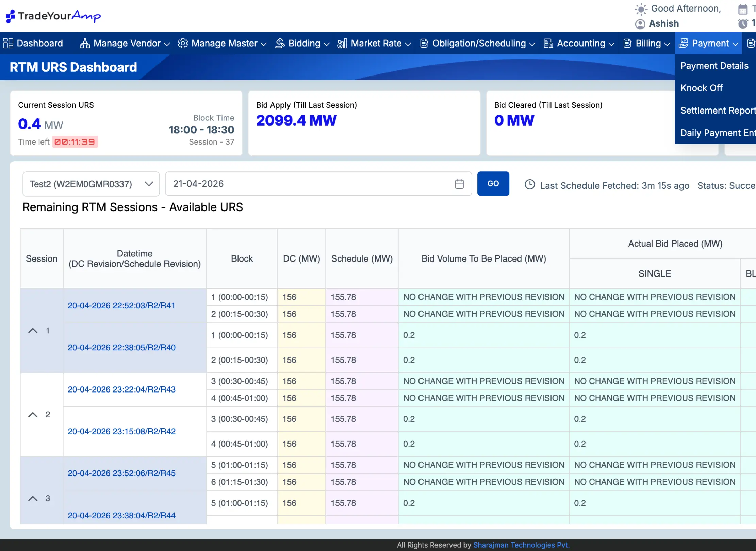Click the user profile avatar icon
Viewport: 756px width, 551px height.
(x=640, y=24)
